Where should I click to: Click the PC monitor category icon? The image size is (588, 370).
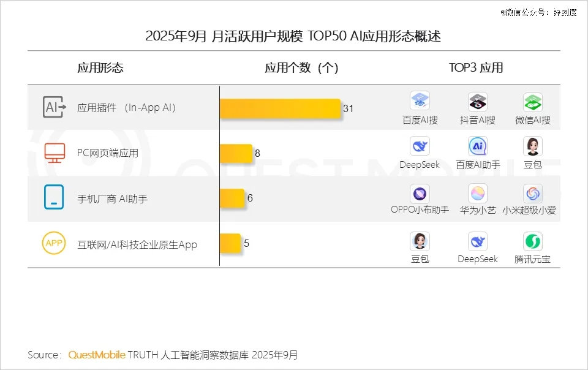(54, 153)
